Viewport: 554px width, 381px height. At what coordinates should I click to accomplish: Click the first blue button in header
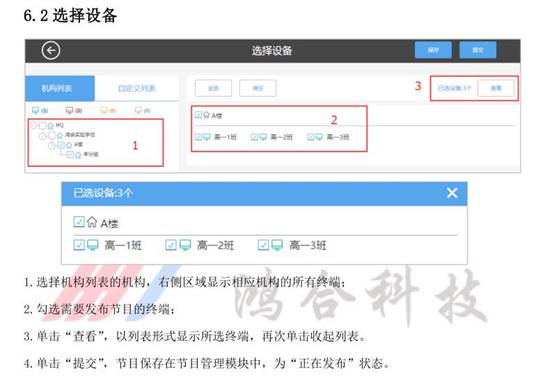pyautogui.click(x=433, y=50)
